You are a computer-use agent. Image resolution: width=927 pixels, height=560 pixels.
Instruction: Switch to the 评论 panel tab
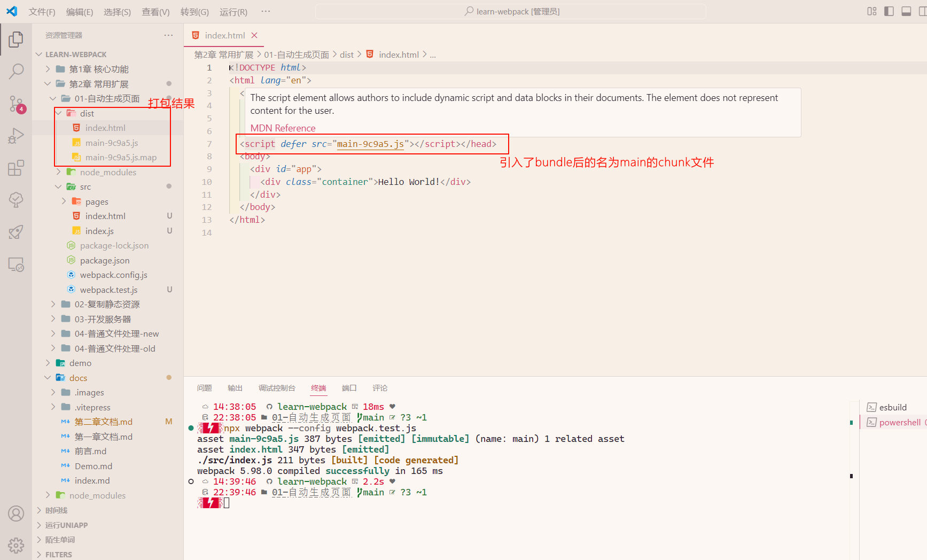380,388
